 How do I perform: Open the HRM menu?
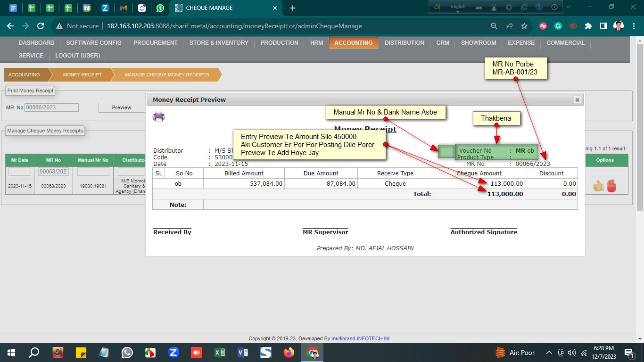coord(317,43)
